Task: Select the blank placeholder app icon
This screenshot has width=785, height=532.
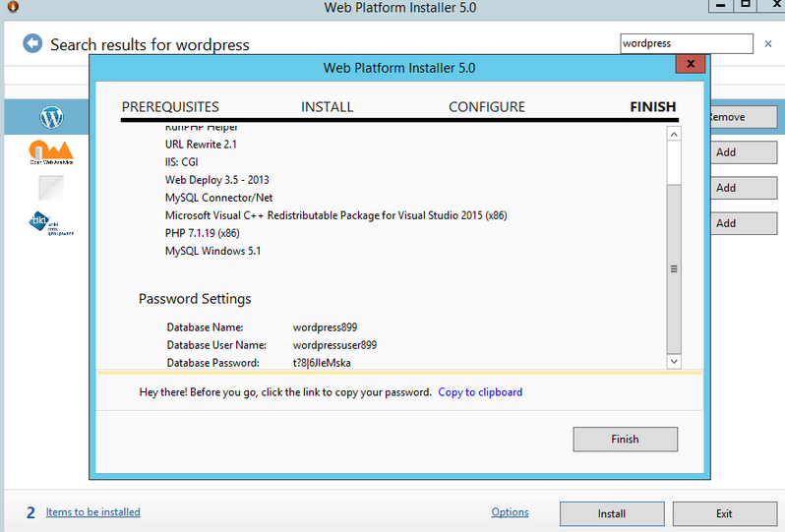Action: 51,188
